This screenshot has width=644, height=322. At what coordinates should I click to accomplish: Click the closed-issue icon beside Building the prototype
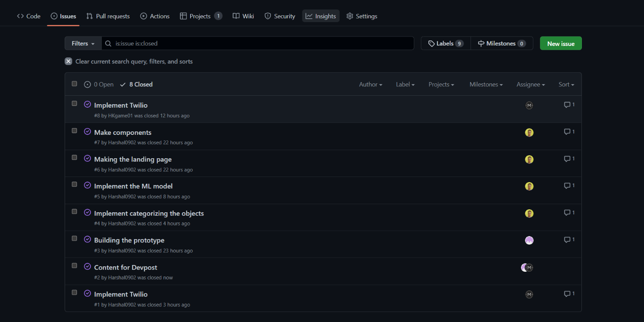click(x=87, y=239)
